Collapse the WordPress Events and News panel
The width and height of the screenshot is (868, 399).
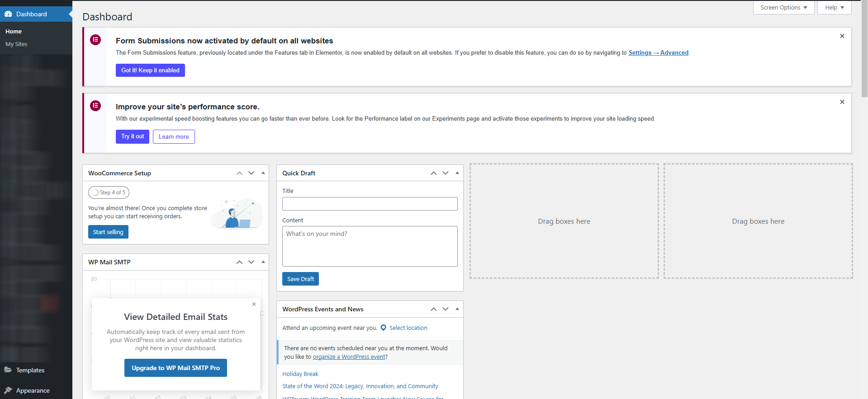coord(457,309)
